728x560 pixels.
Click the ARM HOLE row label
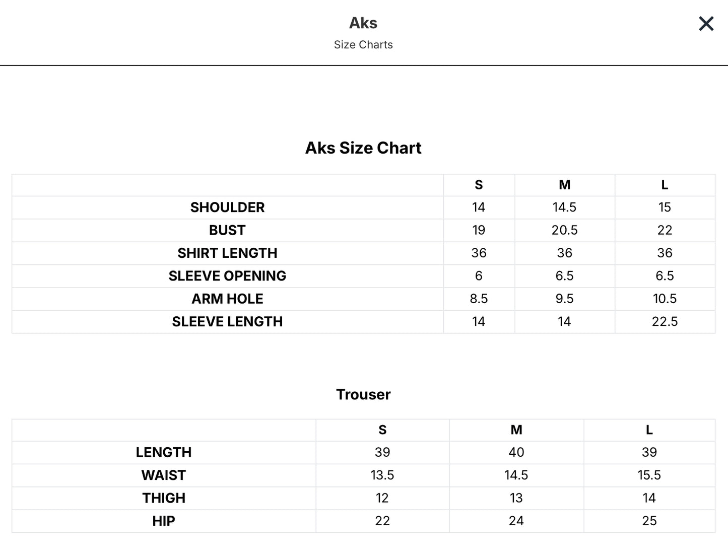coord(227,299)
